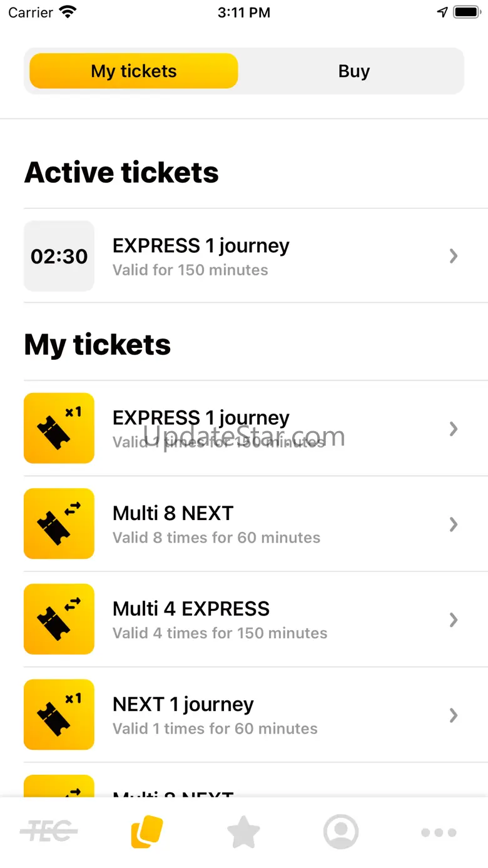Open the profile account tab
This screenshot has width=488, height=868.
coord(341,832)
